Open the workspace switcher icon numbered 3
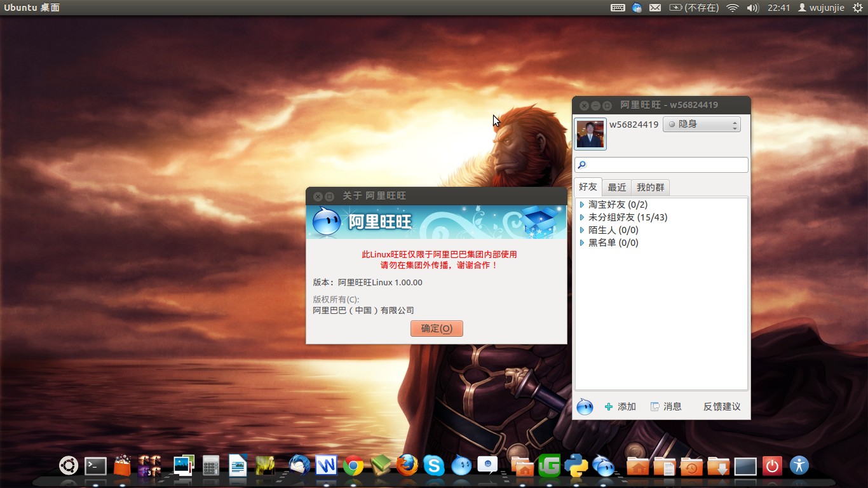 point(149,466)
